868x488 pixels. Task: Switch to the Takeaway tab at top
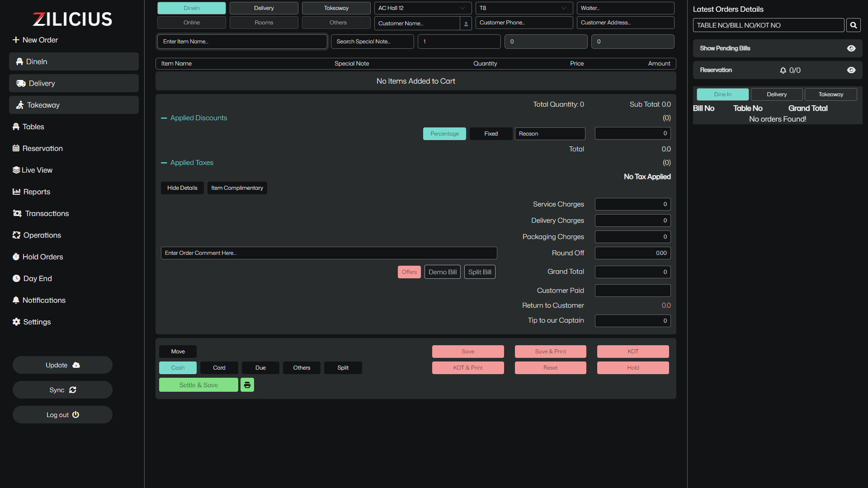coord(336,8)
